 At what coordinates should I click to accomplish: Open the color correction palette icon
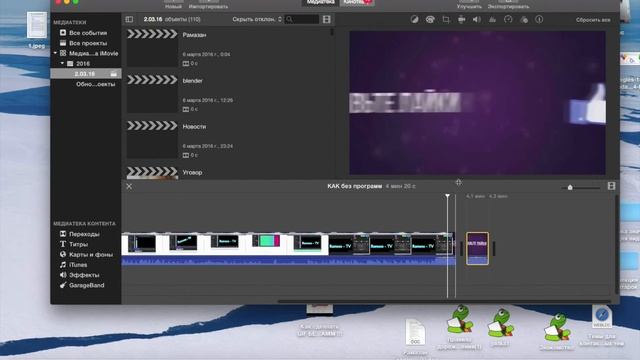point(430,19)
